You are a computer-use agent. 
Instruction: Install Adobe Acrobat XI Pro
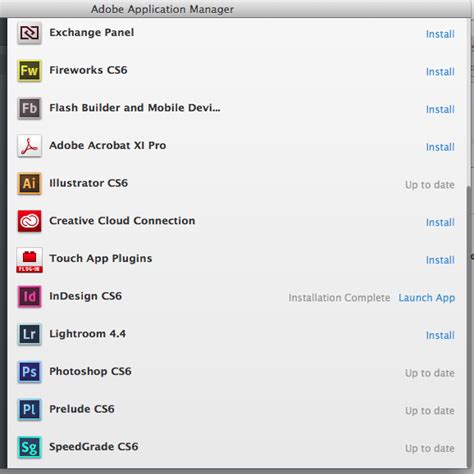coord(440,147)
